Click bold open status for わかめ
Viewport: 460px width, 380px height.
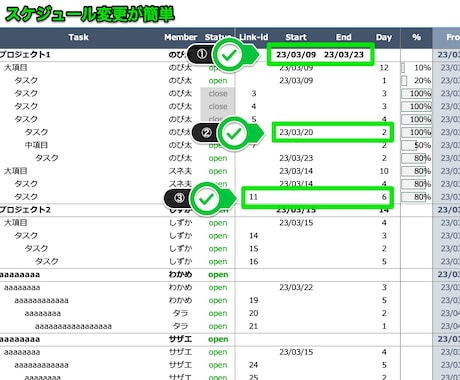click(x=218, y=275)
